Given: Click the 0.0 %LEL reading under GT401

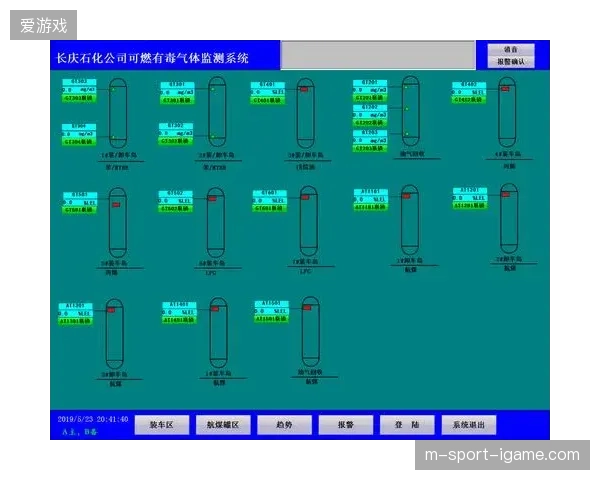Looking at the screenshot, I should 268,92.
